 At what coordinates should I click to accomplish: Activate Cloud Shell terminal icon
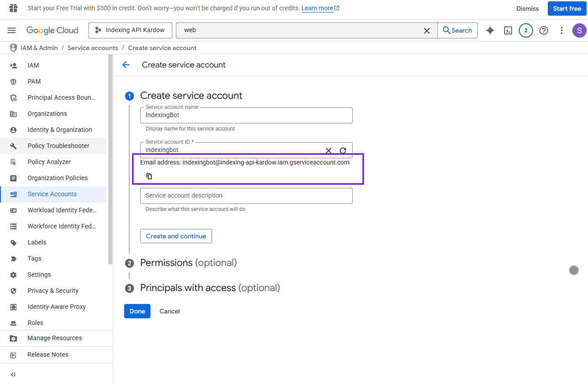508,30
